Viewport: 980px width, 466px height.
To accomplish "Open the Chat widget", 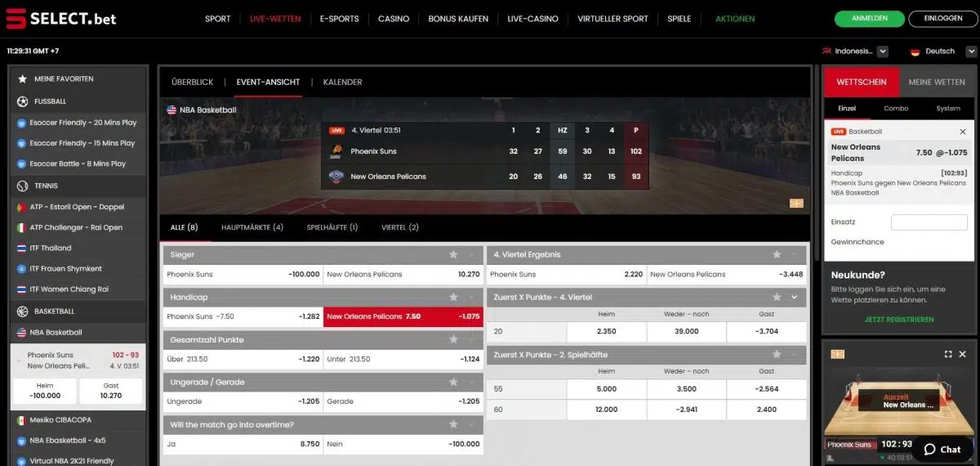I will pyautogui.click(x=942, y=449).
